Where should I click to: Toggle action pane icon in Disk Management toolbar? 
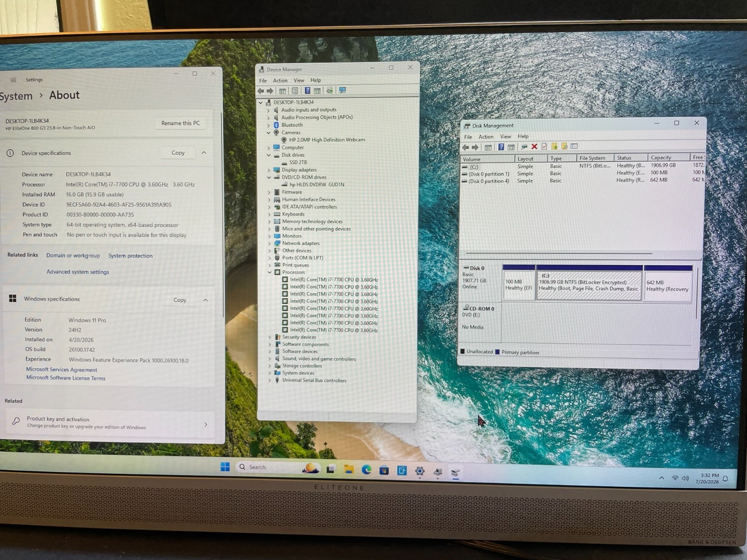coord(511,147)
